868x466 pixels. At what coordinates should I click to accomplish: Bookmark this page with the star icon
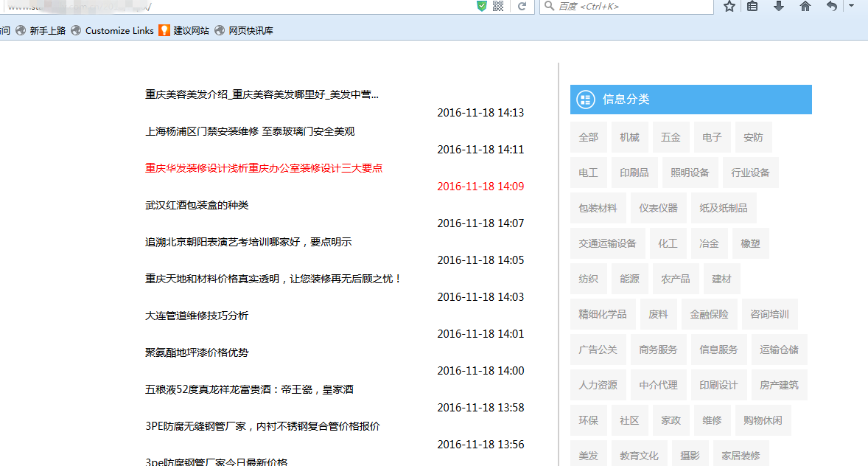tap(728, 7)
